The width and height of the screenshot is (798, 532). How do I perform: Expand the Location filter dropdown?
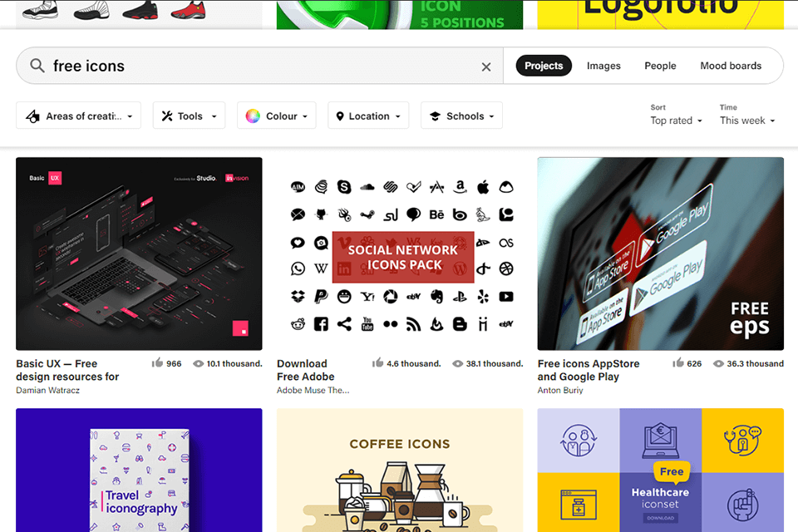pyautogui.click(x=368, y=116)
